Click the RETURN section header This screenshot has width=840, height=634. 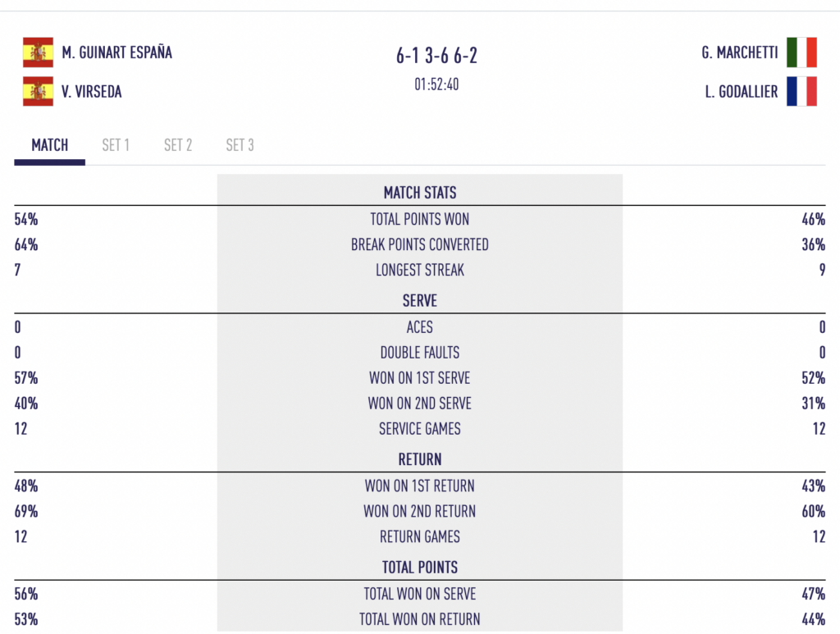click(x=420, y=459)
